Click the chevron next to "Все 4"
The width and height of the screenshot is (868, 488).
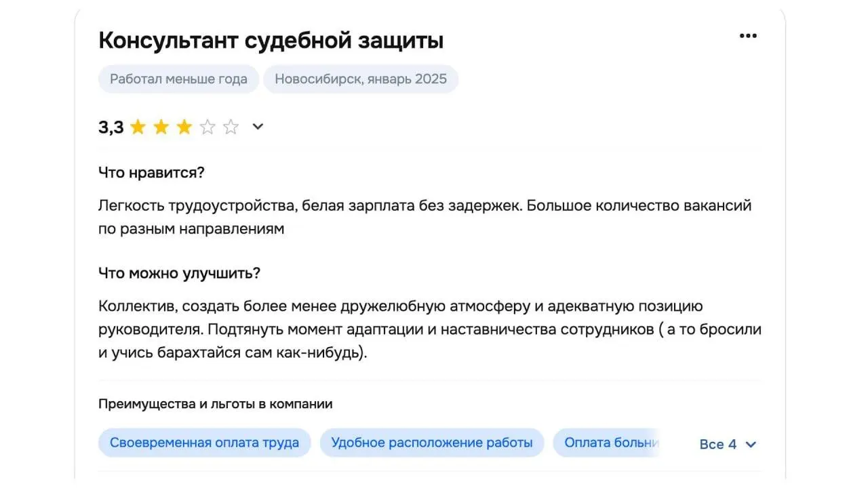[x=751, y=445]
